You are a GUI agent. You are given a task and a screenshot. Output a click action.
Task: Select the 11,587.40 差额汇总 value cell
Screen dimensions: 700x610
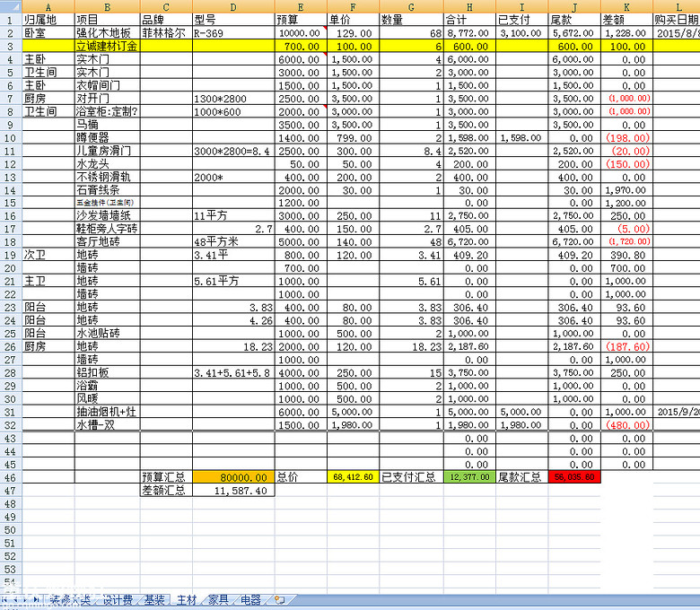(233, 491)
